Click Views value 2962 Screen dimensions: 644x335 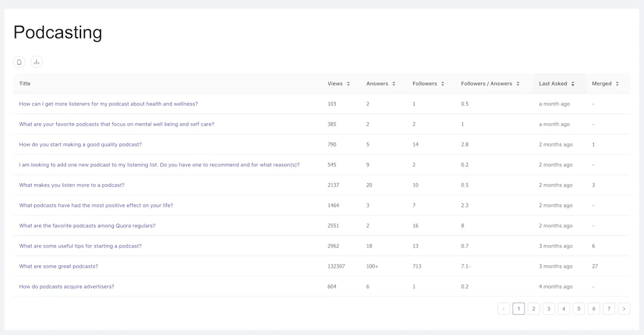333,246
